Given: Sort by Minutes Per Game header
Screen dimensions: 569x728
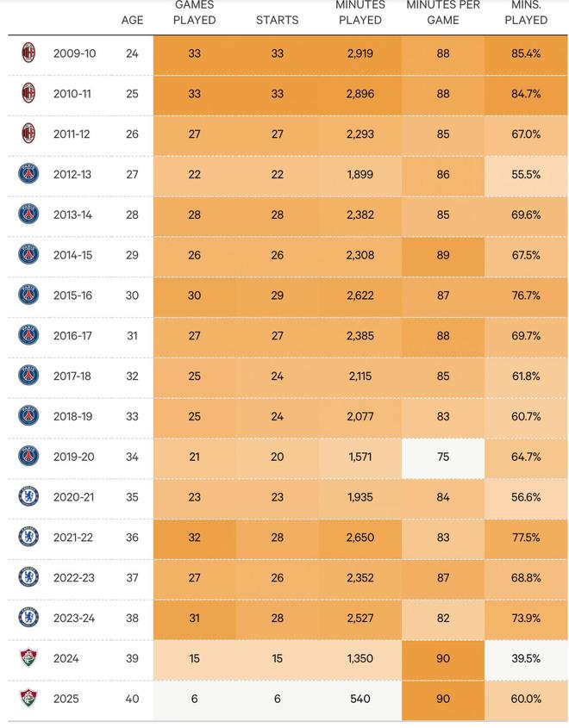Looking at the screenshot, I should (x=443, y=13).
